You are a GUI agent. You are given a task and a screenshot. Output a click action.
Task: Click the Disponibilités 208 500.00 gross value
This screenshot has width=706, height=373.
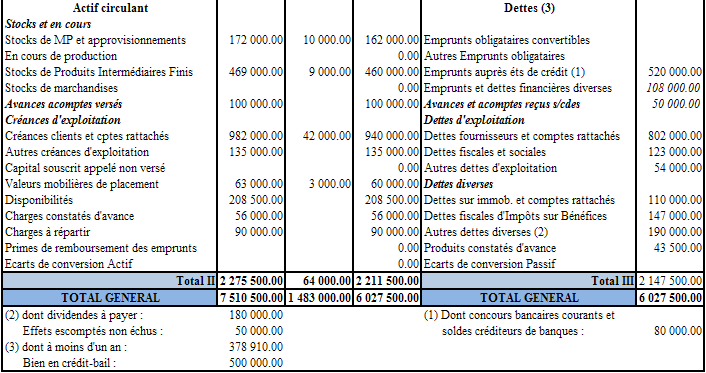tap(256, 200)
